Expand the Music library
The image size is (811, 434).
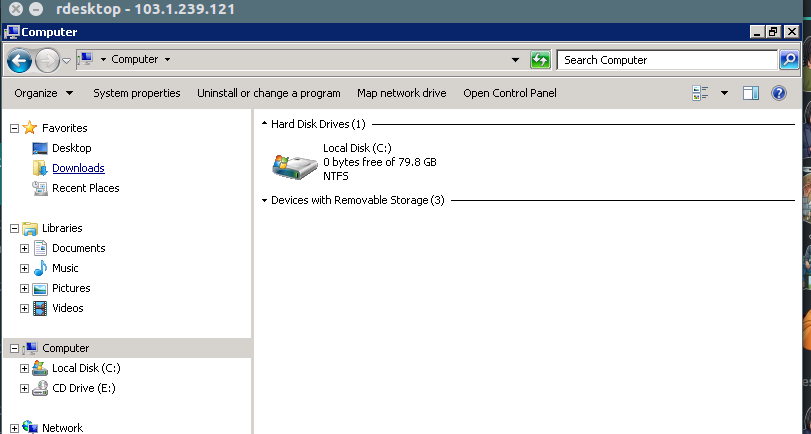[24, 268]
